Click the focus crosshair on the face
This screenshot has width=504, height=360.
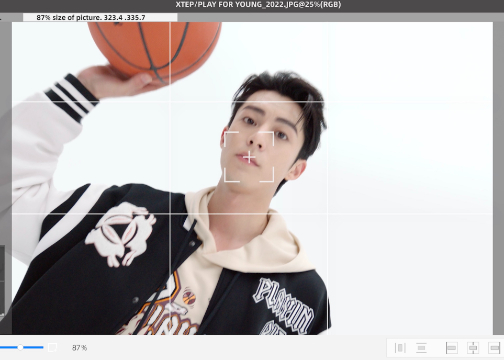point(249,157)
